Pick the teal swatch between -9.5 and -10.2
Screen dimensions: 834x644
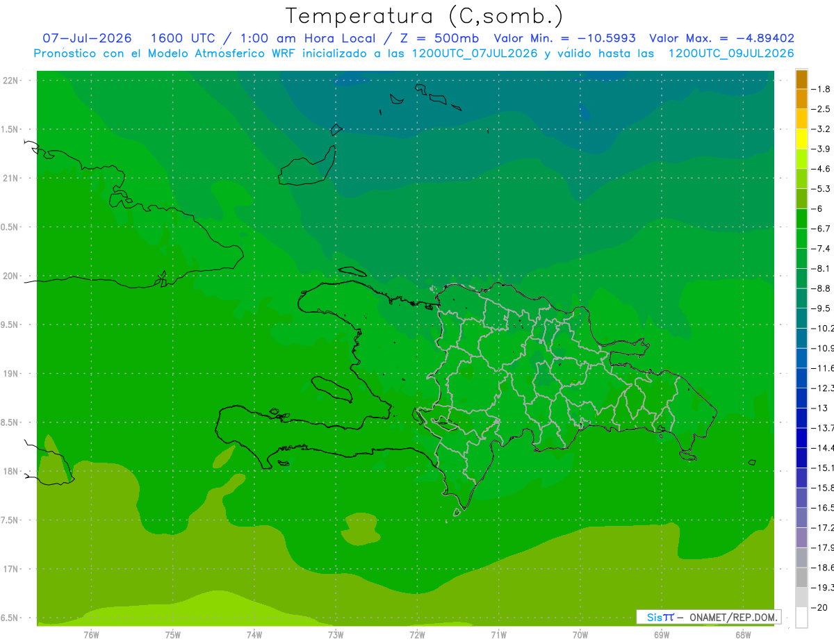tap(801, 318)
